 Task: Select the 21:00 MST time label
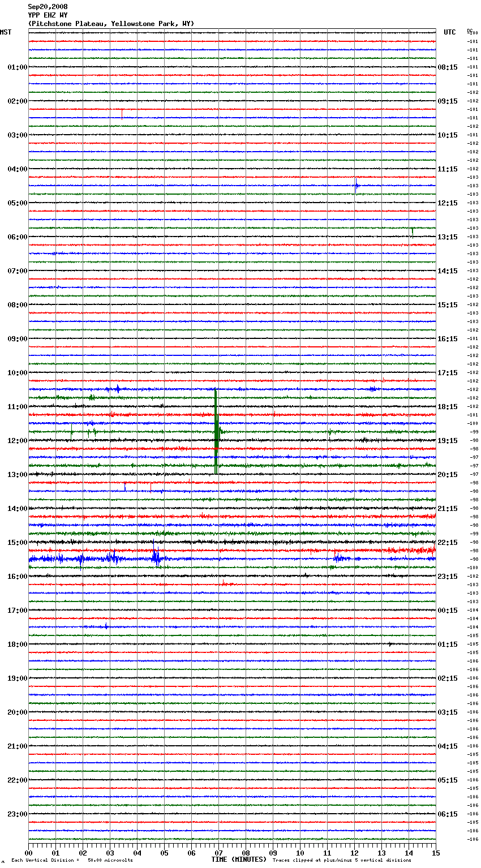pos(18,746)
